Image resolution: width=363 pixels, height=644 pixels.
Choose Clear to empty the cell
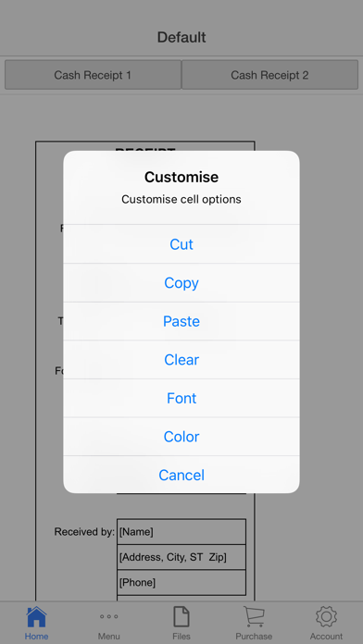coord(181,360)
